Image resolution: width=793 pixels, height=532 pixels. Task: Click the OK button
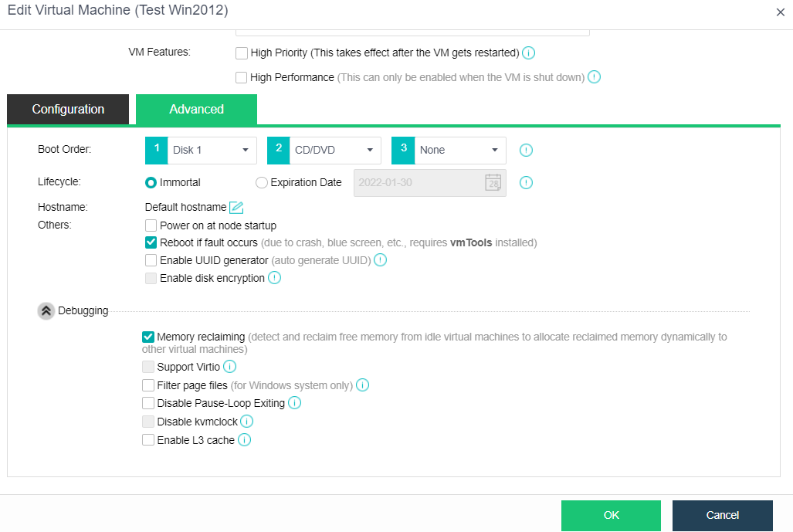(611, 515)
